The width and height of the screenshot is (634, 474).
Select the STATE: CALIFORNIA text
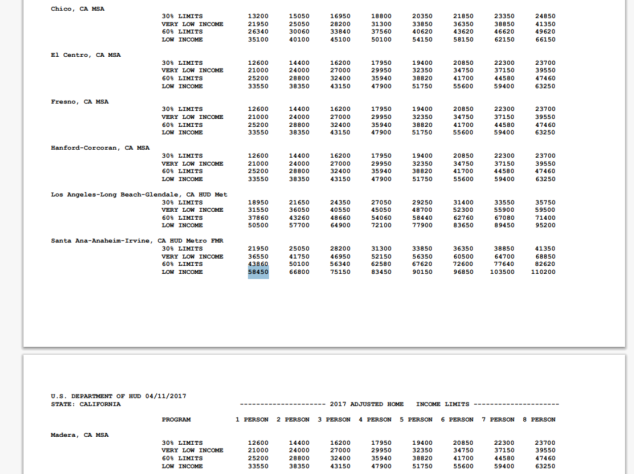click(85, 403)
